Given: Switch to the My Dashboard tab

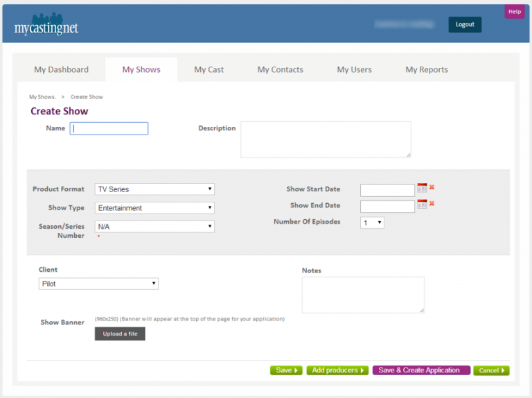Looking at the screenshot, I should click(x=61, y=69).
